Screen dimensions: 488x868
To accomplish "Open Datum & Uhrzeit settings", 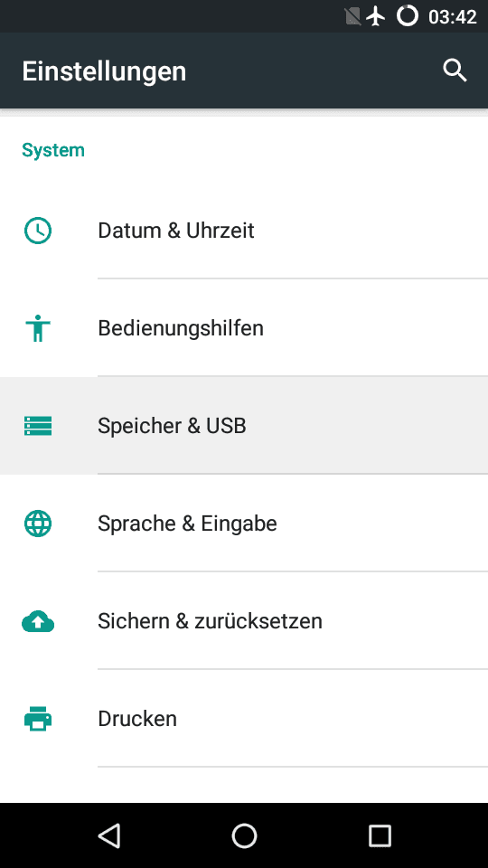I will click(x=244, y=231).
